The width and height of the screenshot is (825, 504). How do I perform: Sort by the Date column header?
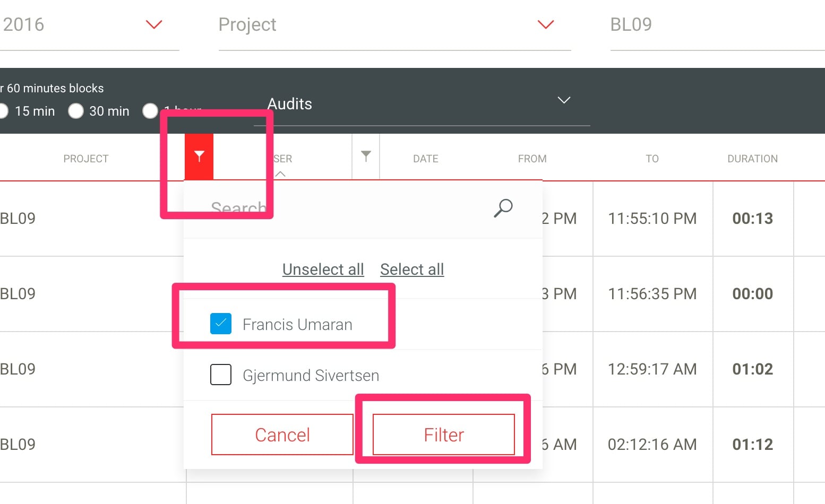click(x=426, y=159)
